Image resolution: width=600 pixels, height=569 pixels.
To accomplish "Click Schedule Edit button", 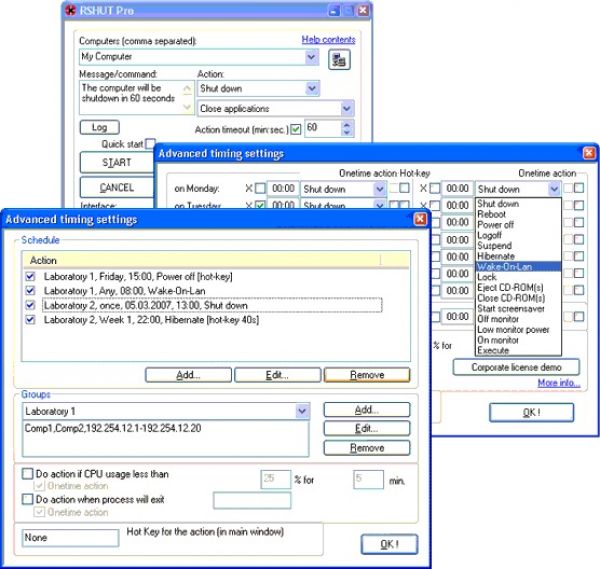I will (x=277, y=375).
